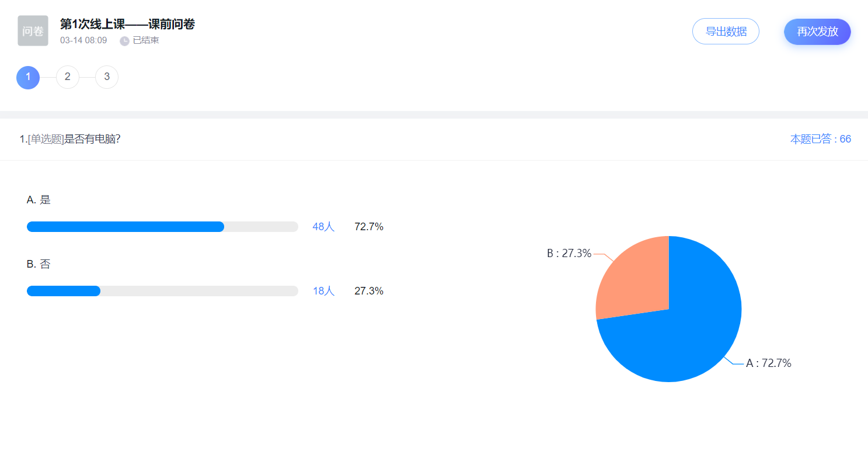
Task: Click option label B. 否
Action: click(x=39, y=264)
